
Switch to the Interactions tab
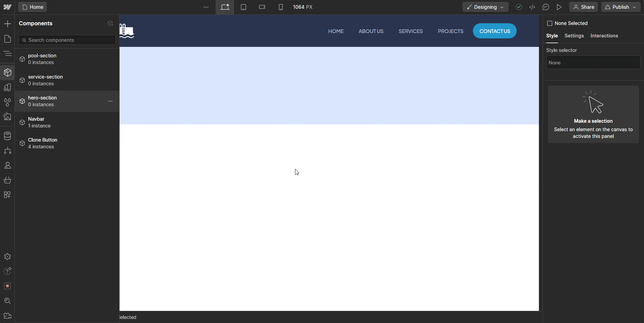tap(604, 36)
